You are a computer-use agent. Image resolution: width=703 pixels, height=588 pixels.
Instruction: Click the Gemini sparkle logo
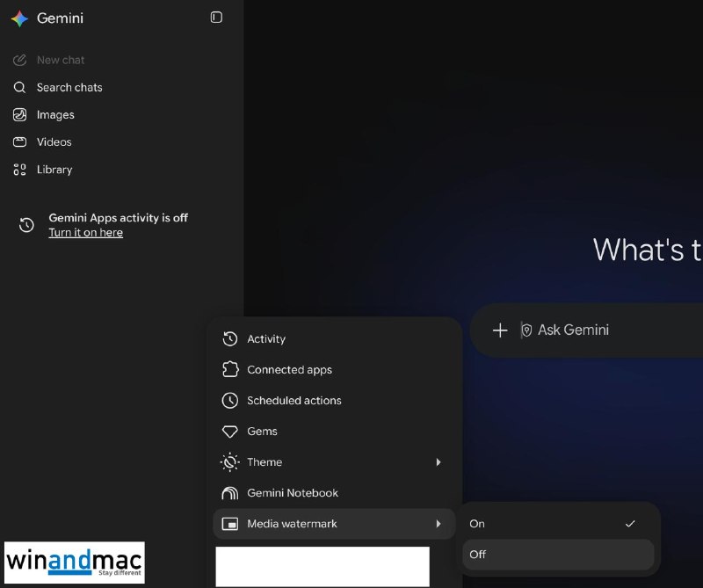tap(19, 18)
